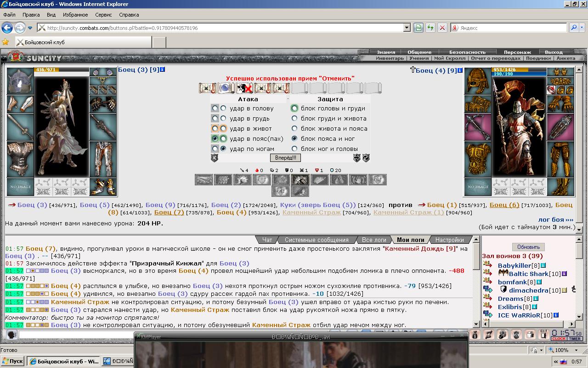The image size is (588, 368).
Task: Select left radio for удар по ногам
Action: (x=215, y=149)
